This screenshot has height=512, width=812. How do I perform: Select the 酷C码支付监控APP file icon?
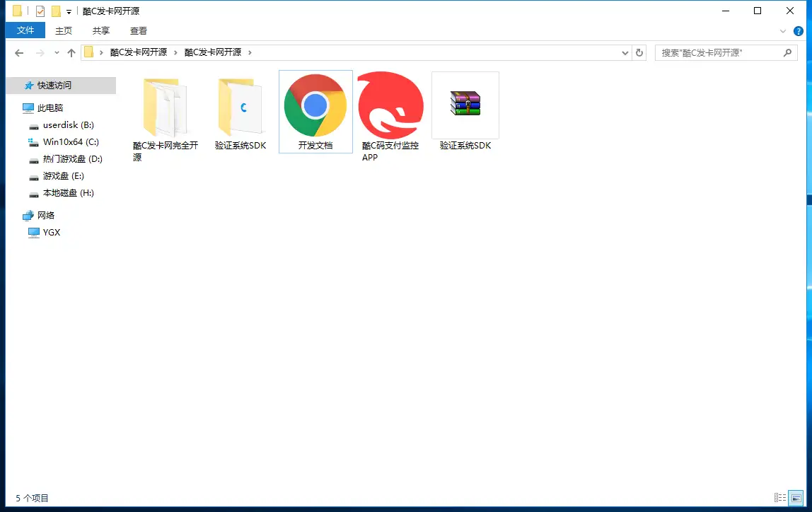[390, 106]
